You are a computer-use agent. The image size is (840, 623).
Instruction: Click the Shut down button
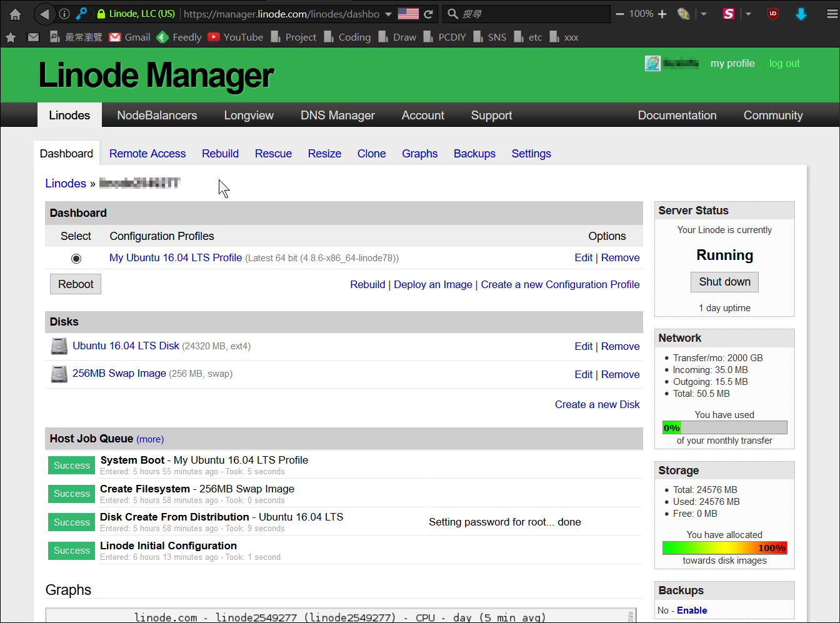click(724, 282)
